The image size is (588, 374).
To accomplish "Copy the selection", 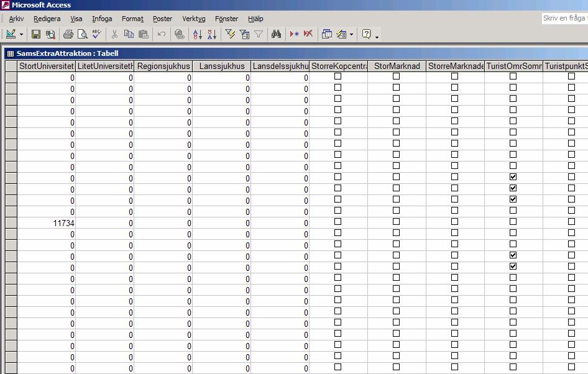I will 129,34.
